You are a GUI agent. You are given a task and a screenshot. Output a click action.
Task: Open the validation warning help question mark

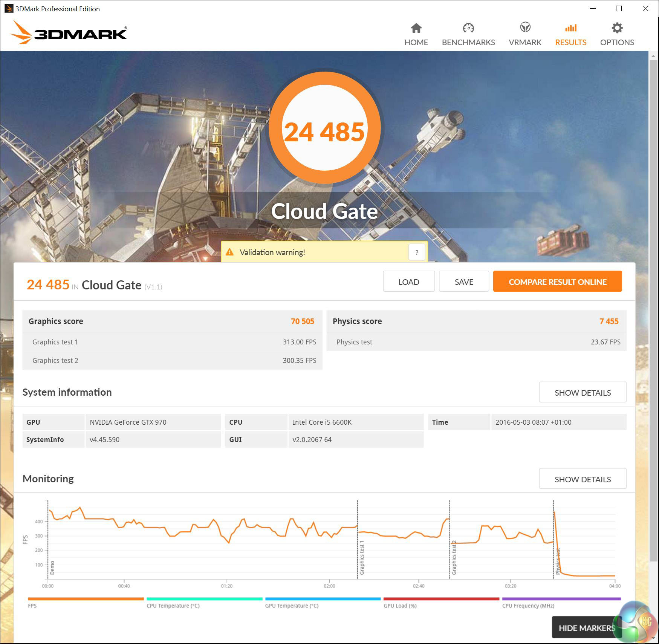(417, 252)
